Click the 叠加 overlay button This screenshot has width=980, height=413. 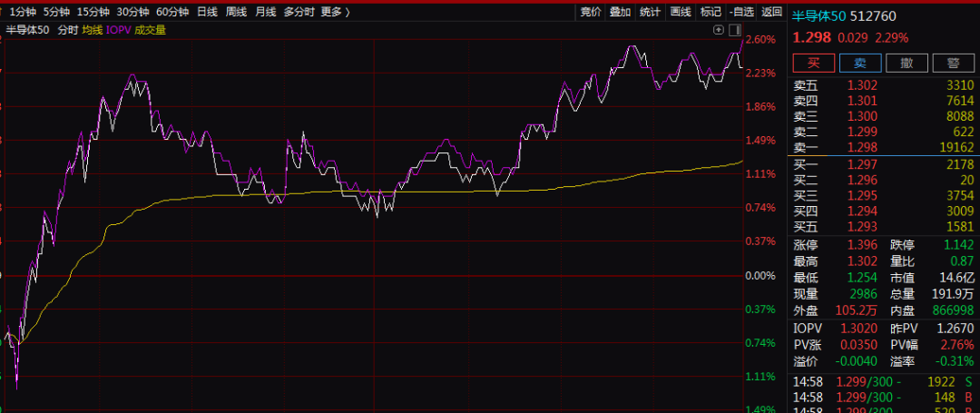point(620,11)
